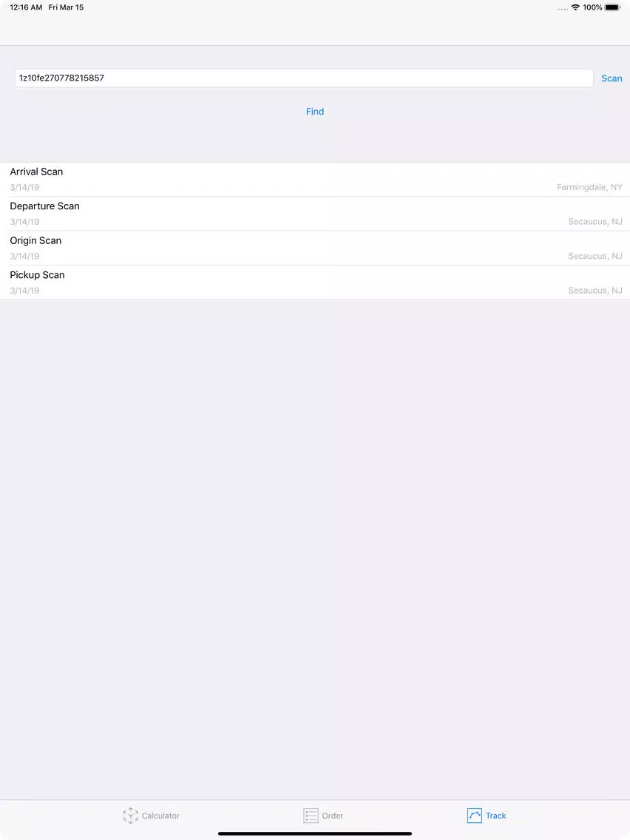Go to the Track tab label

[x=495, y=816]
